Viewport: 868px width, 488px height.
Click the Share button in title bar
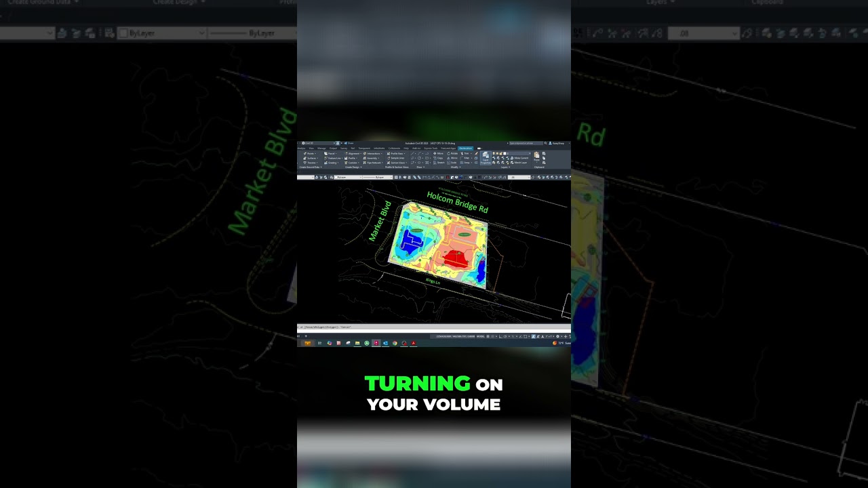tap(349, 143)
